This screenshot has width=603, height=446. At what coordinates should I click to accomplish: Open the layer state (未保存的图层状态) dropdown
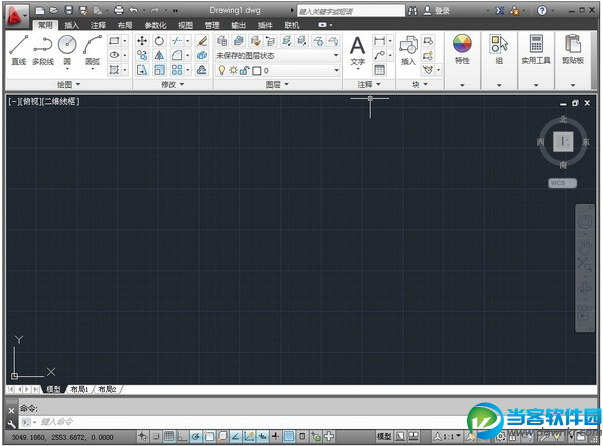277,55
